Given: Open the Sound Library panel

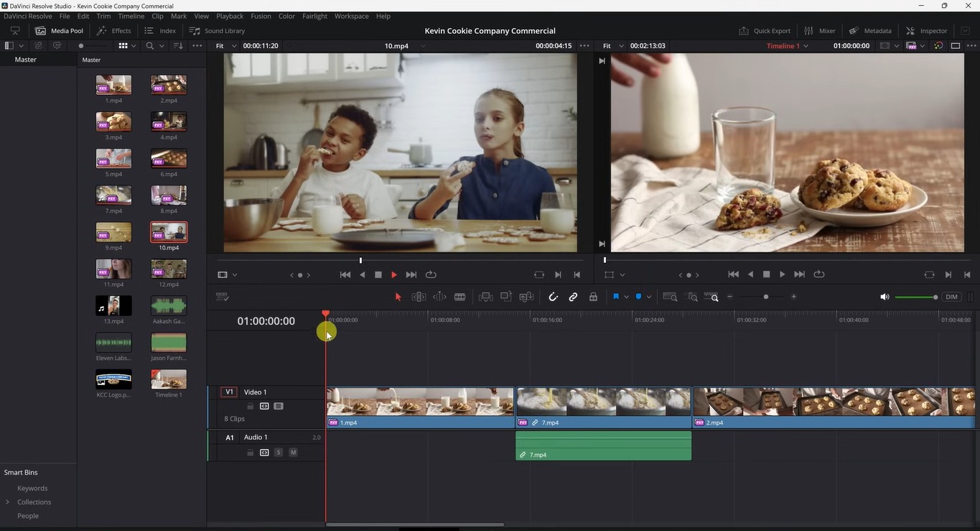Looking at the screenshot, I should point(217,31).
